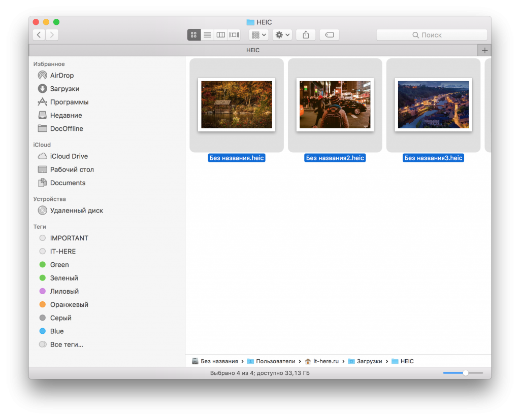Open the arrange-by grouping dropdown
The image size is (520, 420).
pyautogui.click(x=258, y=35)
